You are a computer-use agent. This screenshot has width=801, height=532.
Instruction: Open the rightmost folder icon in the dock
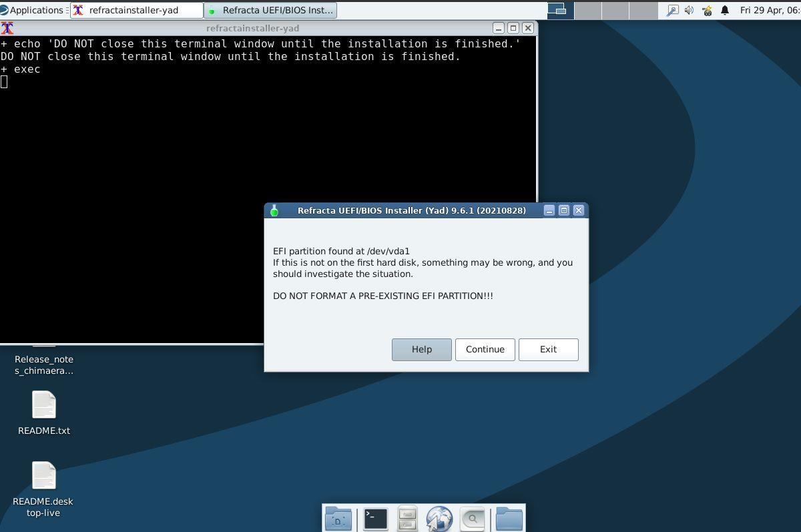(509, 519)
